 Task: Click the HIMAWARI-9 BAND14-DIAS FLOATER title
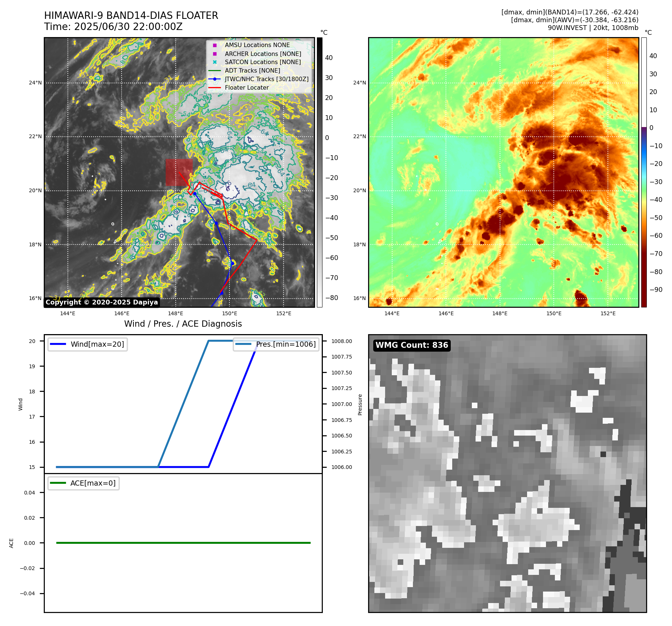(131, 16)
